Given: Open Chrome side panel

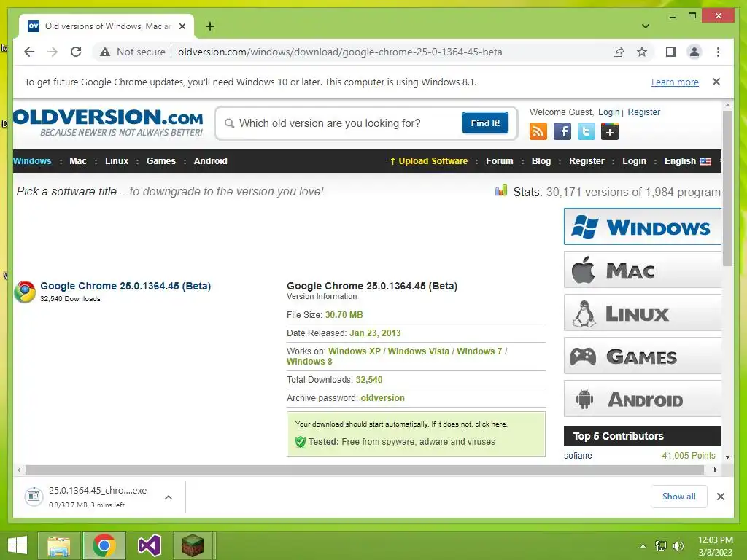Looking at the screenshot, I should click(x=671, y=52).
